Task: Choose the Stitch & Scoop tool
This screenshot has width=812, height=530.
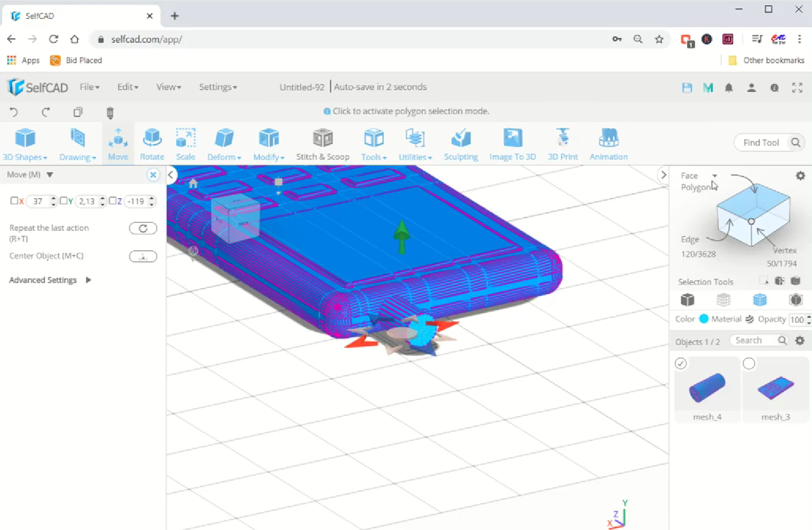Action: pos(323,144)
